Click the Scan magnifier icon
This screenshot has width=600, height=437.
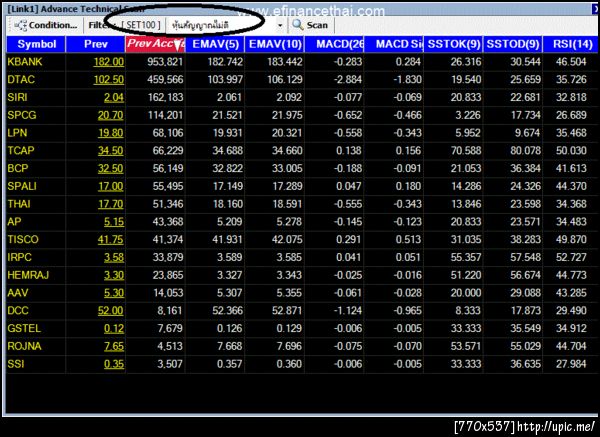[298, 24]
